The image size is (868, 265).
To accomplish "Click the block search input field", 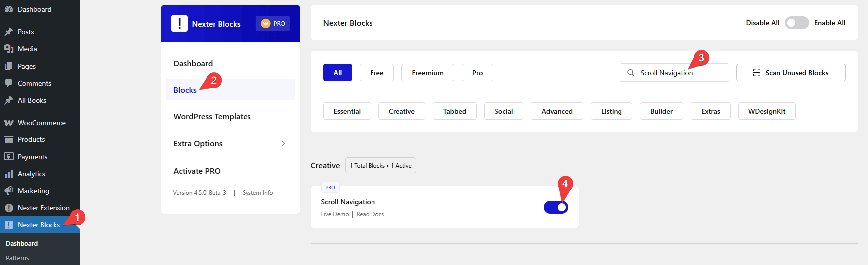I will tap(674, 73).
